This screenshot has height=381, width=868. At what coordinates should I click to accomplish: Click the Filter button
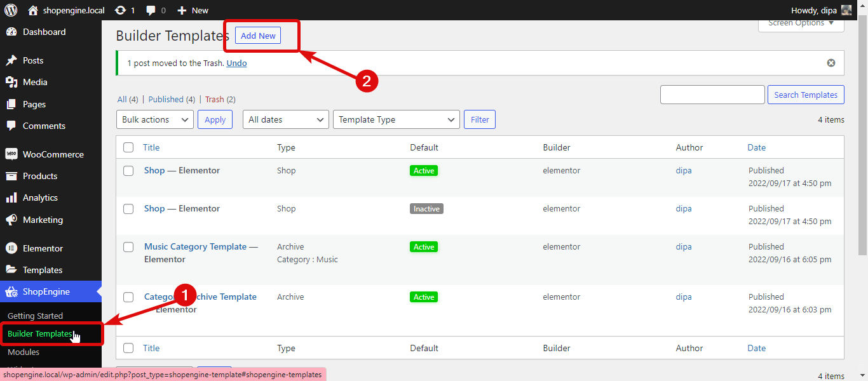[x=480, y=119]
